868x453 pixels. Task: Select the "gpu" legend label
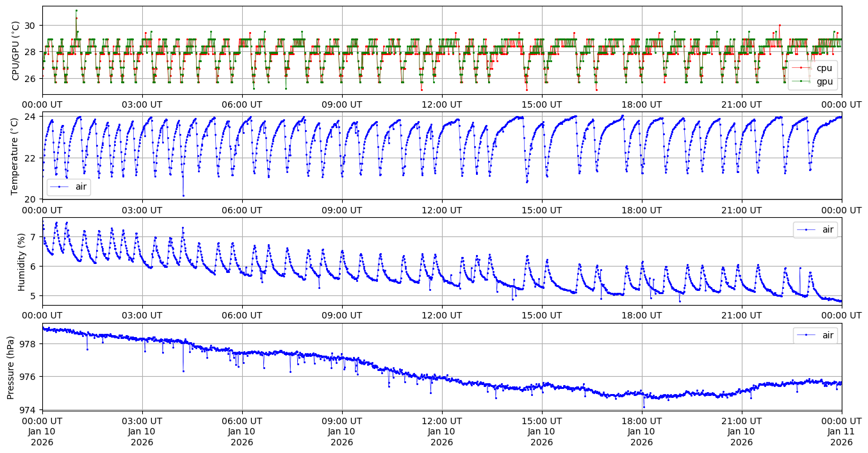tap(824, 80)
